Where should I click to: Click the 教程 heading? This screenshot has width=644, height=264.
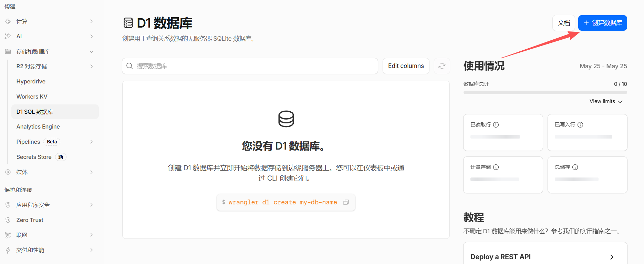[474, 217]
